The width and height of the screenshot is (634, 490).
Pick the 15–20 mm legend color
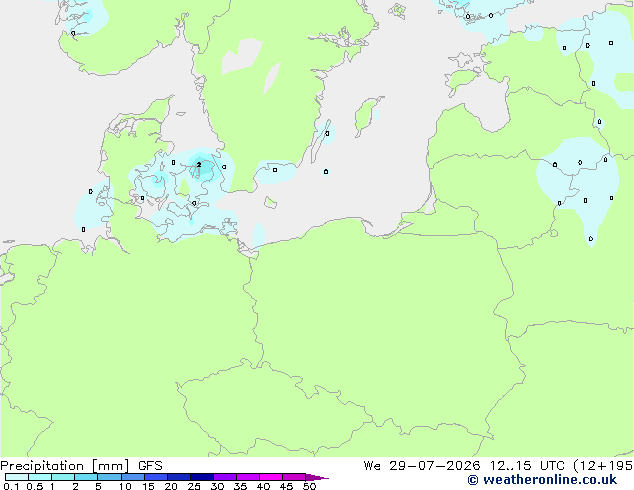156,477
